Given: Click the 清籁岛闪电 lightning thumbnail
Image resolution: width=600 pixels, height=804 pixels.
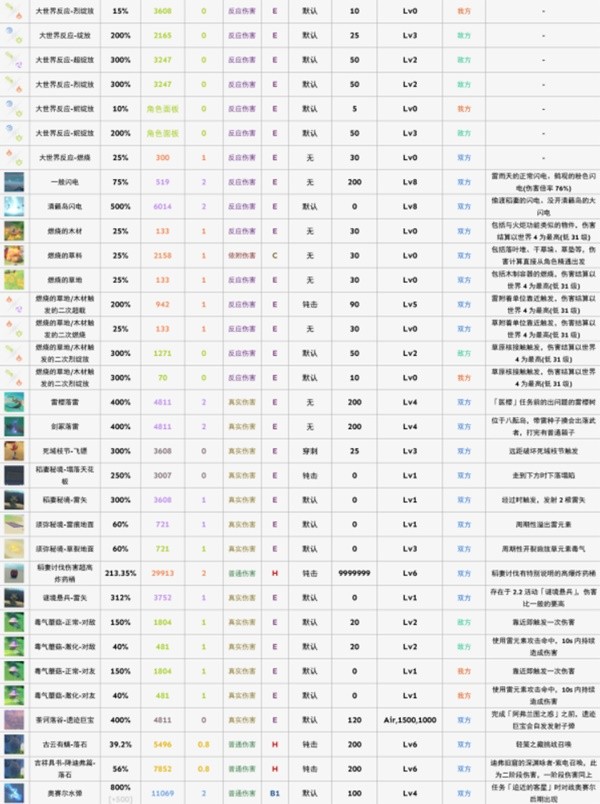Looking at the screenshot, I should point(14,206).
